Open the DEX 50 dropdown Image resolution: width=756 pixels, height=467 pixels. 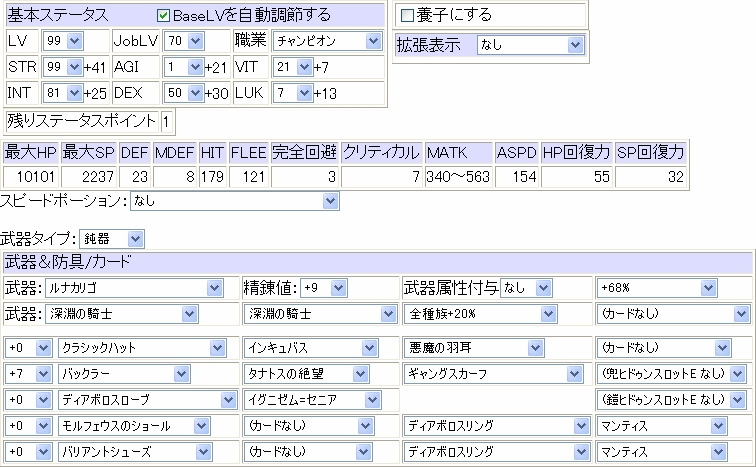[x=184, y=93]
